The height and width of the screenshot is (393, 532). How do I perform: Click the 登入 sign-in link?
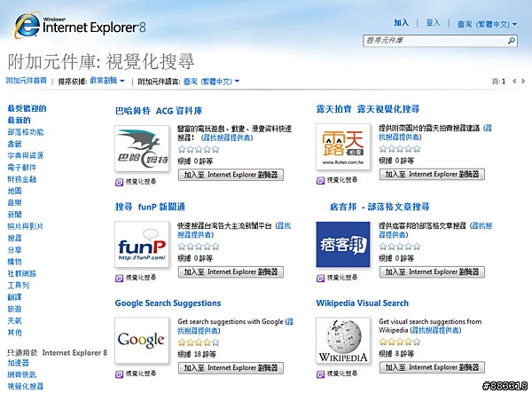(x=433, y=23)
